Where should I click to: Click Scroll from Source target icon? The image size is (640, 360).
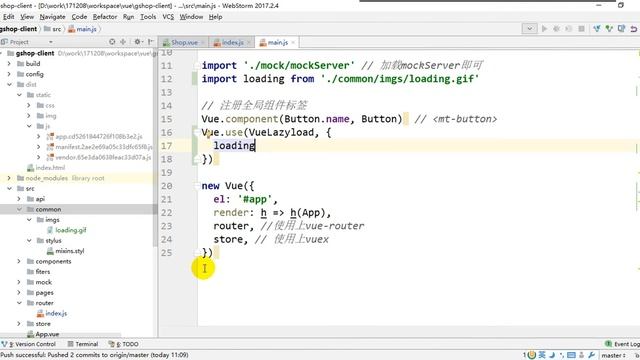pos(112,42)
